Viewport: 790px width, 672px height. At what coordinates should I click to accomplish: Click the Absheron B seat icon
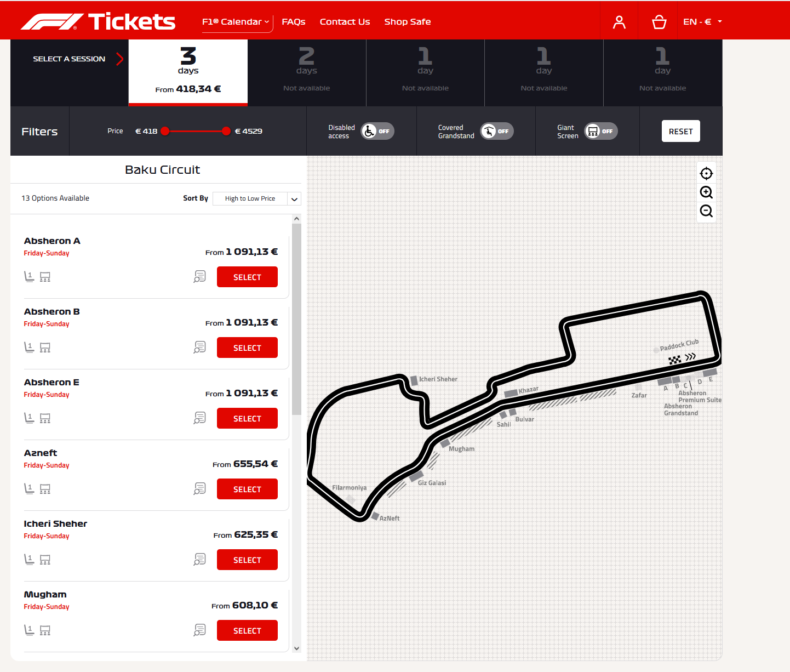coord(29,348)
